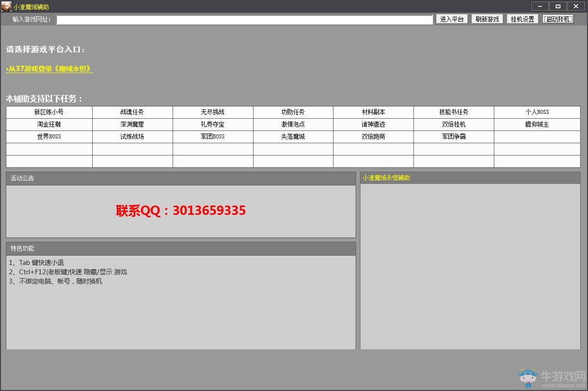Click the 活动公告 panel header
Image resolution: width=588 pixels, height=391 pixels.
coord(181,178)
